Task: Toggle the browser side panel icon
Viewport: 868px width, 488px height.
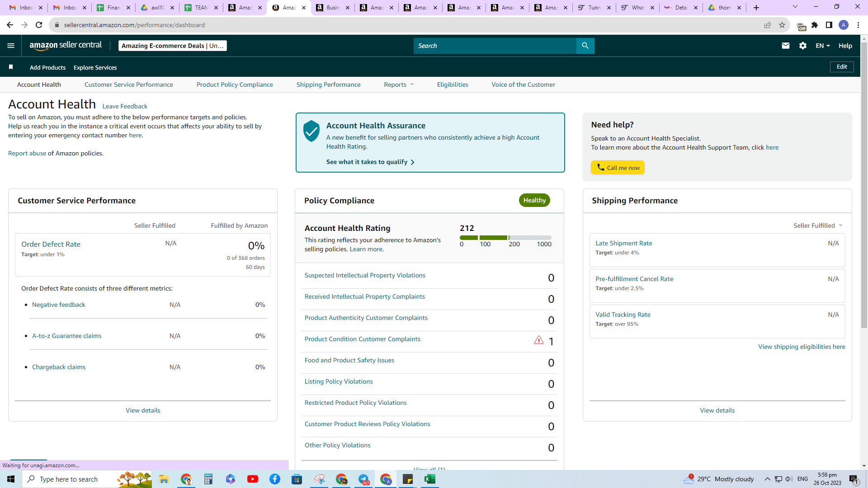Action: point(829,25)
